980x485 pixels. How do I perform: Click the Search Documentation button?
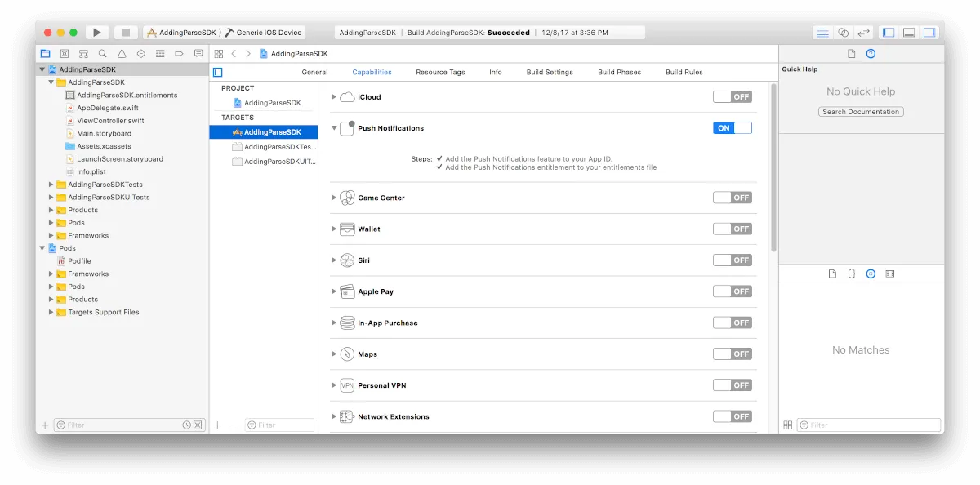[861, 112]
